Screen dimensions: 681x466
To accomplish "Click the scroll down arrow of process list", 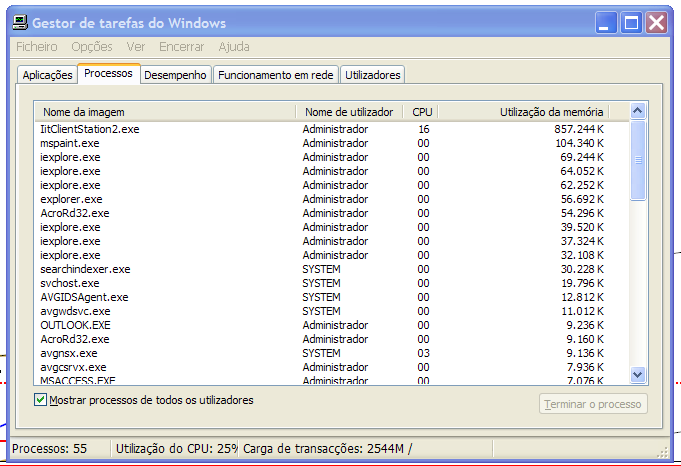I will point(638,374).
